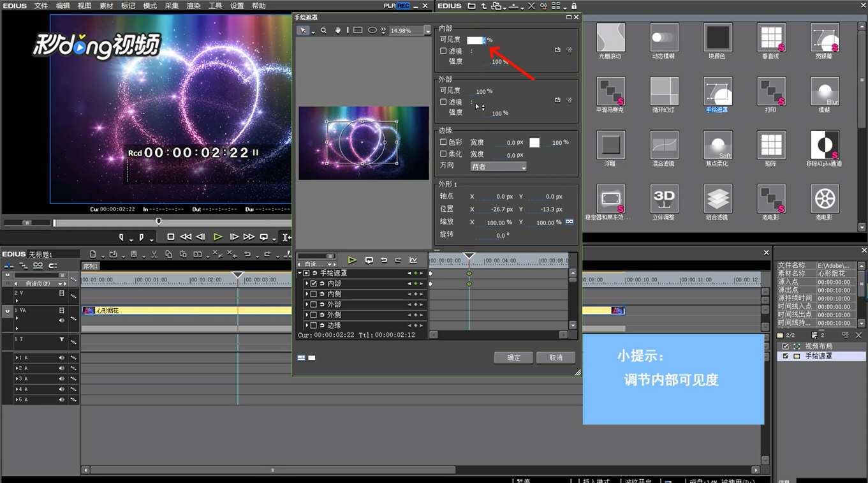Select the 混合滤镜 effect icon
Image resolution: width=868 pixels, height=483 pixels.
click(x=664, y=145)
